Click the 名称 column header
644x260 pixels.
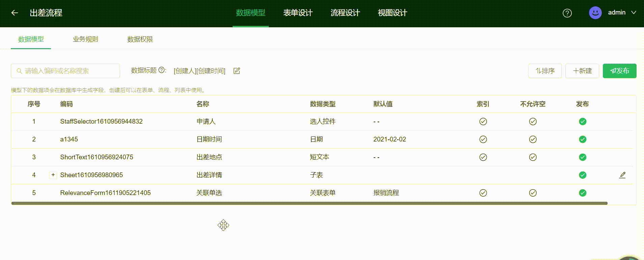click(x=203, y=104)
